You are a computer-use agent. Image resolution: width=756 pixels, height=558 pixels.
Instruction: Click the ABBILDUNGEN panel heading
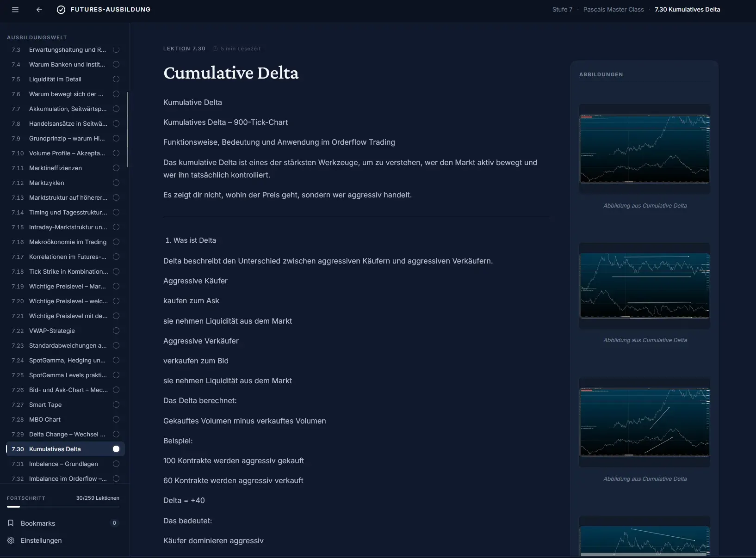pyautogui.click(x=601, y=74)
